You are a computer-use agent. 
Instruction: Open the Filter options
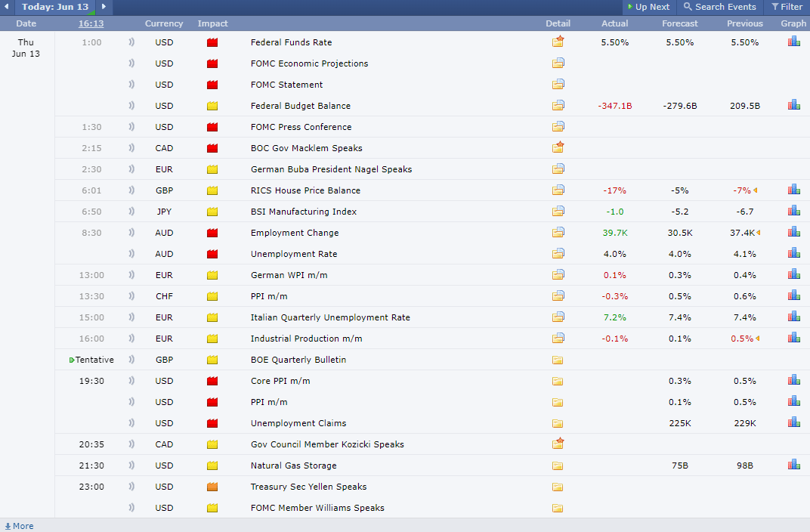click(787, 7)
